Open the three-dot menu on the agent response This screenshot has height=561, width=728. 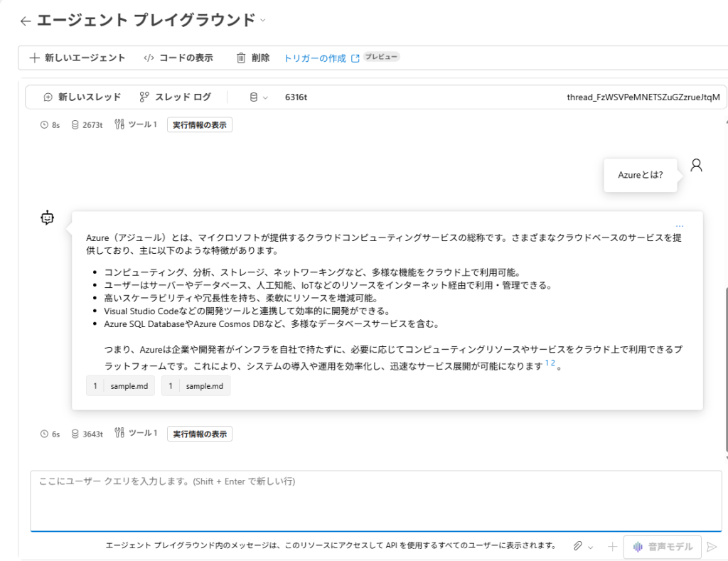point(680,225)
